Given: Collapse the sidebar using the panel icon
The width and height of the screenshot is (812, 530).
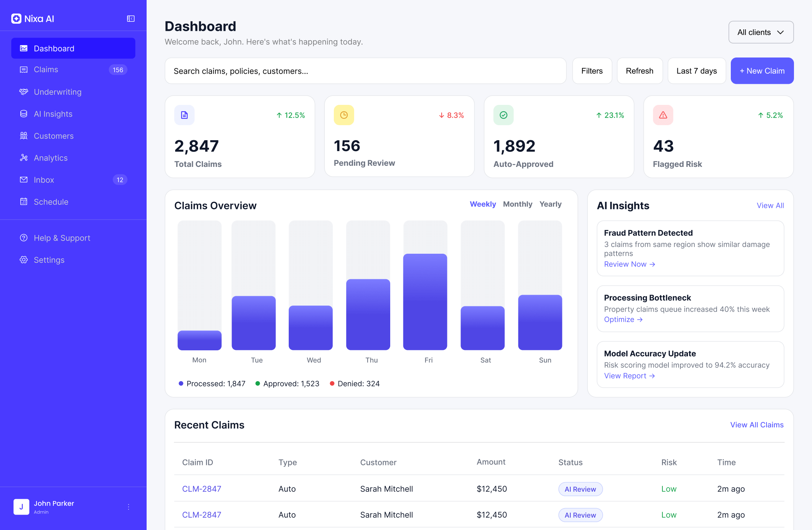Looking at the screenshot, I should [x=131, y=18].
